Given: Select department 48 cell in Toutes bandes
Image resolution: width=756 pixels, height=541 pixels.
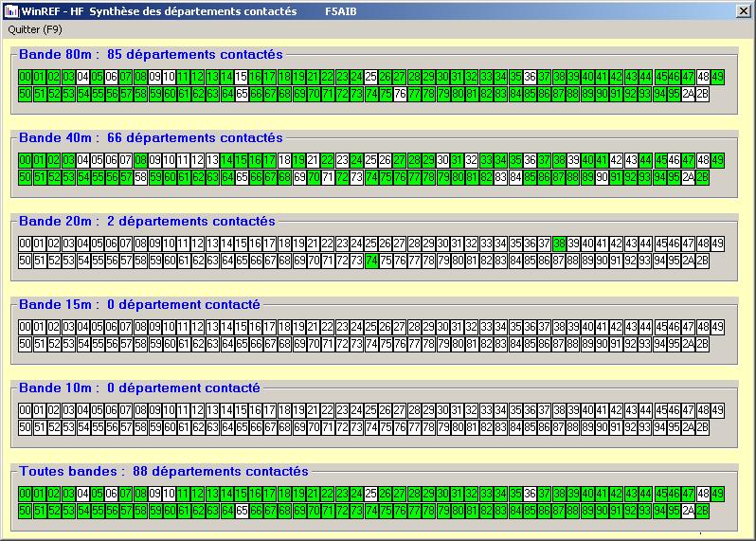Looking at the screenshot, I should coord(703,494).
